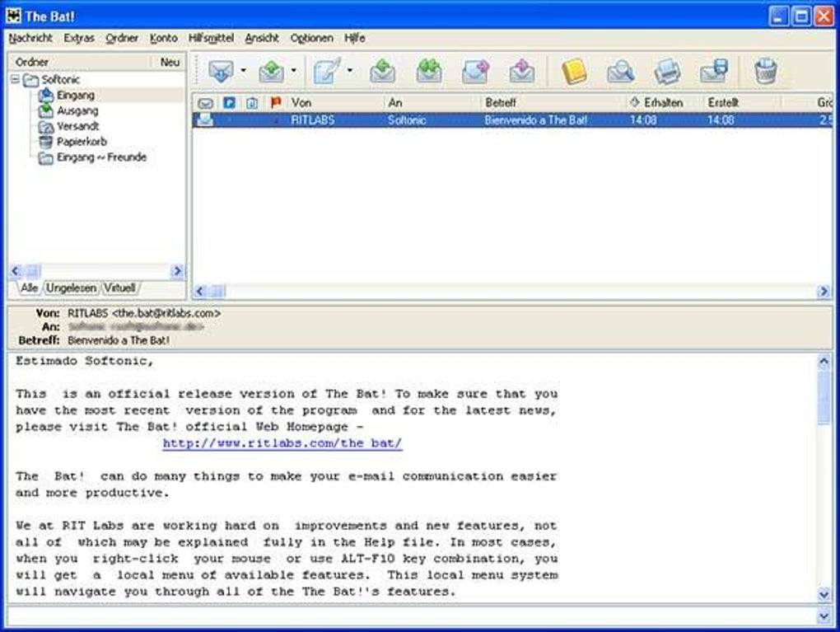
Task: Click message body scroll up arrow
Action: (824, 362)
